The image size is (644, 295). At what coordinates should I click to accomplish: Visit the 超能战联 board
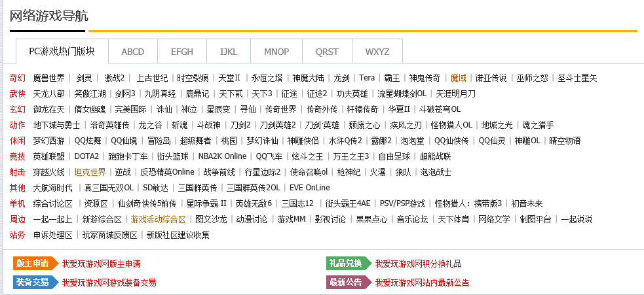[x=435, y=156]
